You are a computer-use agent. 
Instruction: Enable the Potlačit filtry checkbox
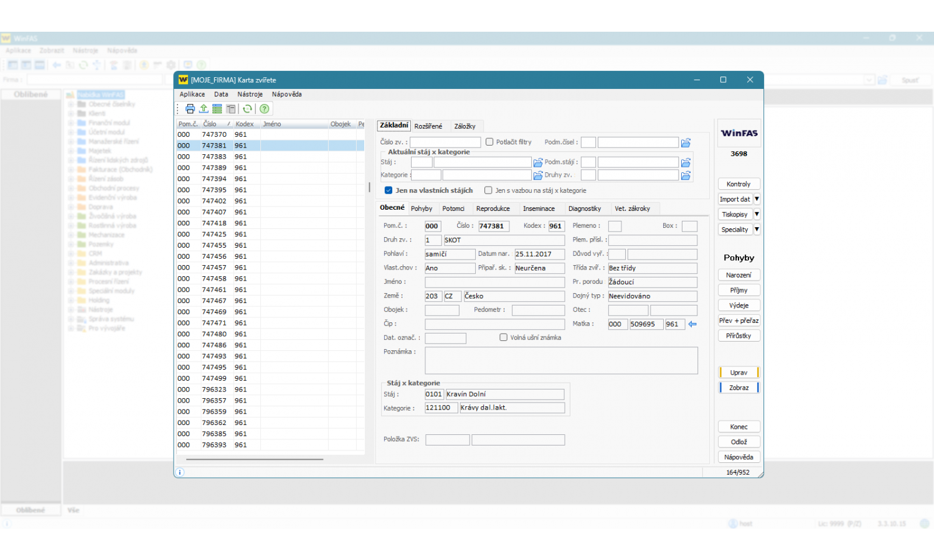(x=489, y=142)
